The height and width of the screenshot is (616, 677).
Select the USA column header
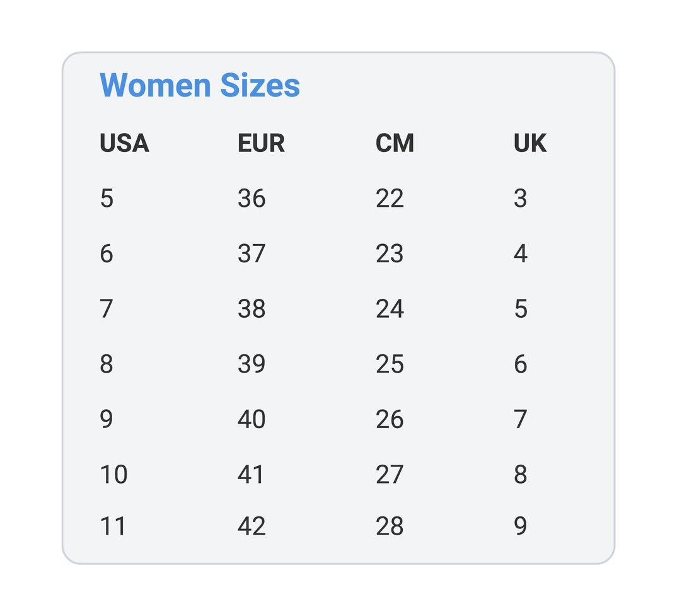(x=124, y=144)
